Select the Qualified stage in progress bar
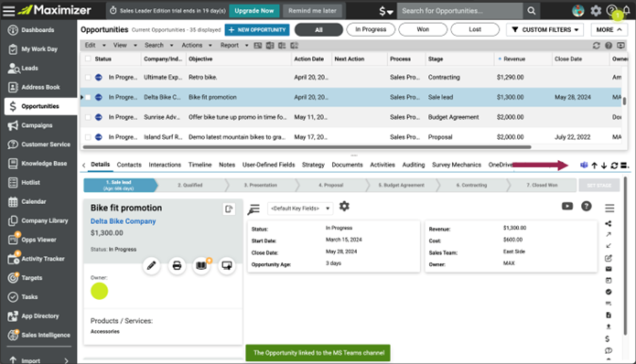 pos(189,186)
